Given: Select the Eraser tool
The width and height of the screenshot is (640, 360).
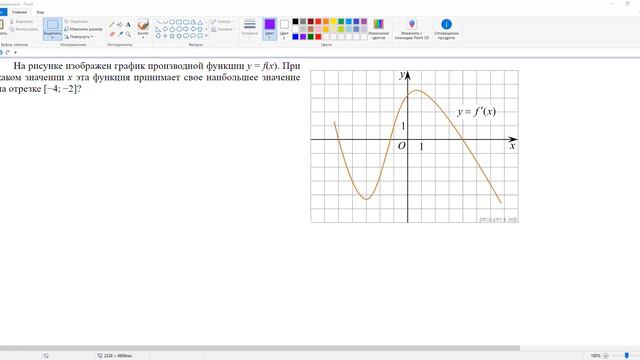Looking at the screenshot, I should [112, 34].
